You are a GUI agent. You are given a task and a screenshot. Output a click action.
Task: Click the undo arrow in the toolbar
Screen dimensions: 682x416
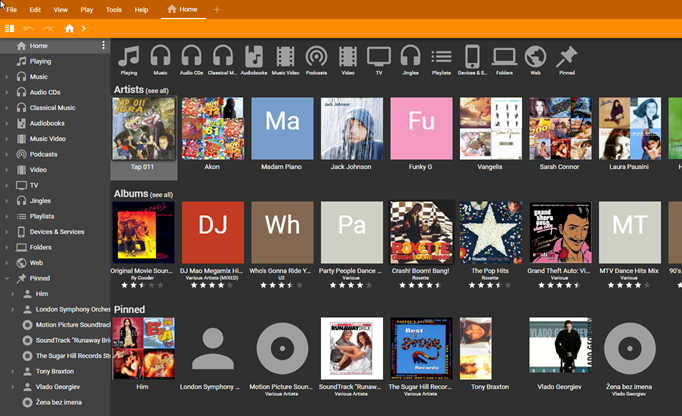28,28
